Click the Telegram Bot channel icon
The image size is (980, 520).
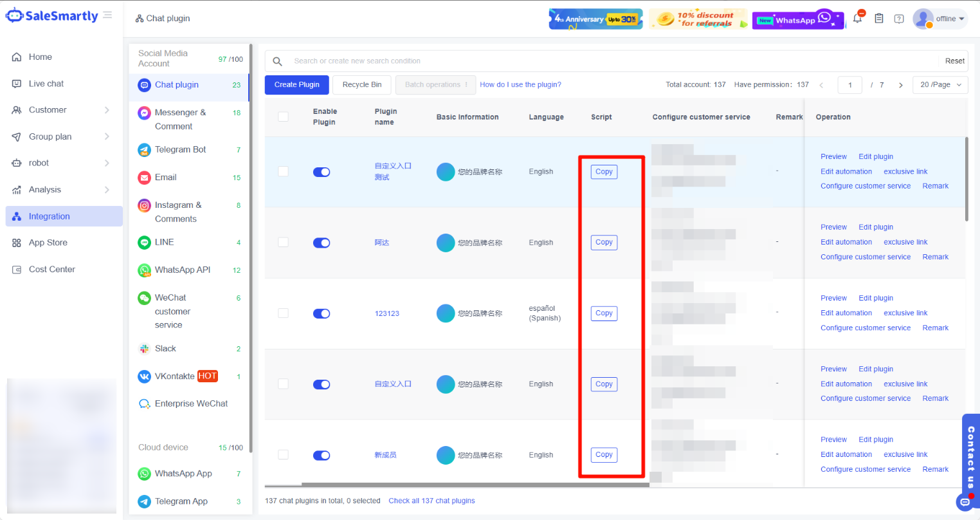click(145, 150)
